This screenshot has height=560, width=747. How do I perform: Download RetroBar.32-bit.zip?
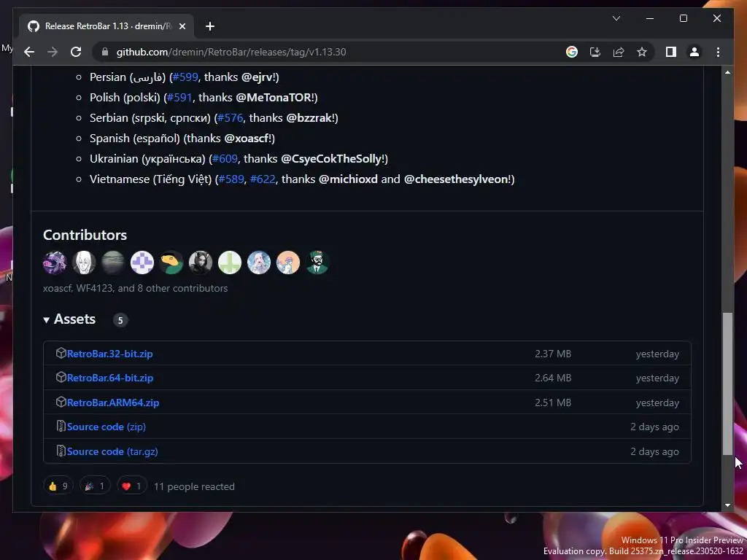[x=109, y=354]
